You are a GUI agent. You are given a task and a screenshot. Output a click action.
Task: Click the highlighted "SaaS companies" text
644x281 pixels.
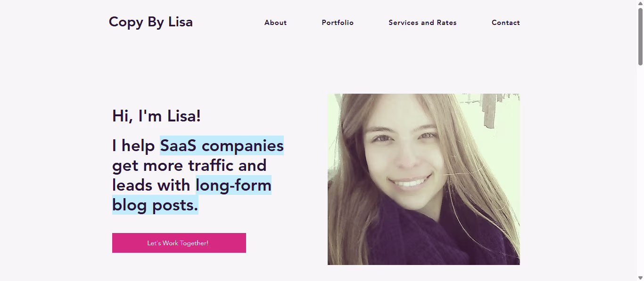coord(222,146)
